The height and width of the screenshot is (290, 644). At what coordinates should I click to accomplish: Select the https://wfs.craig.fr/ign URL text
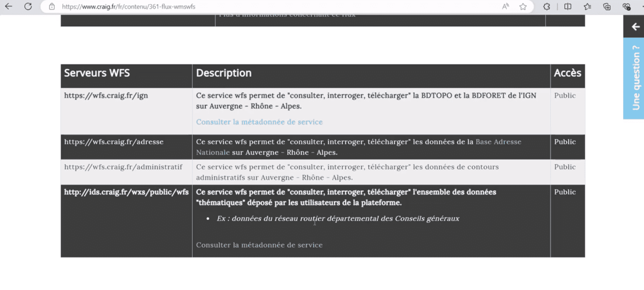pyautogui.click(x=106, y=95)
